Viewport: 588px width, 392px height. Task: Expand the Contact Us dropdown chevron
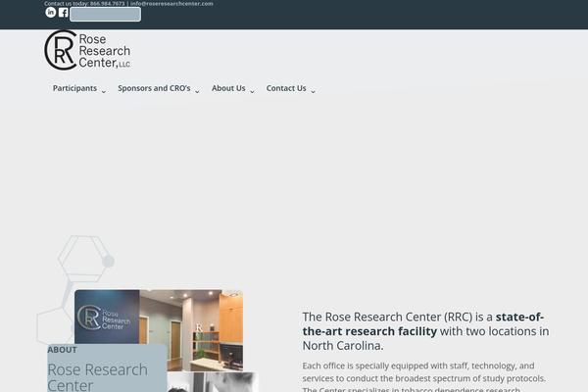(314, 91)
